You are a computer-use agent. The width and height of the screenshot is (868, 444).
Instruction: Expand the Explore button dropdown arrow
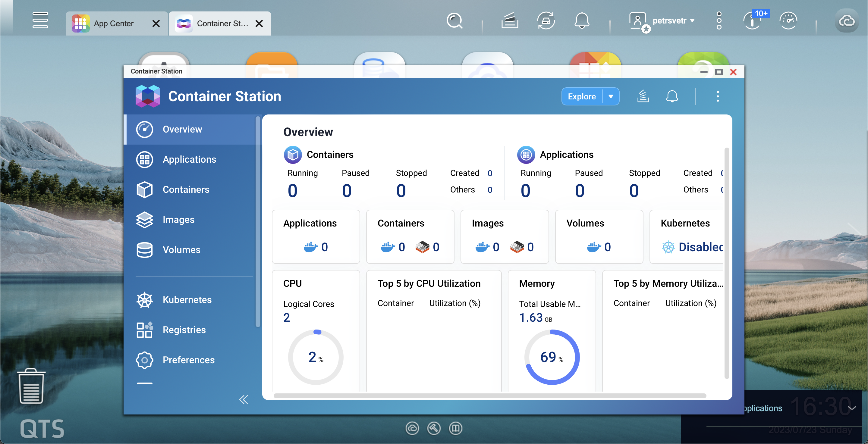pos(611,96)
